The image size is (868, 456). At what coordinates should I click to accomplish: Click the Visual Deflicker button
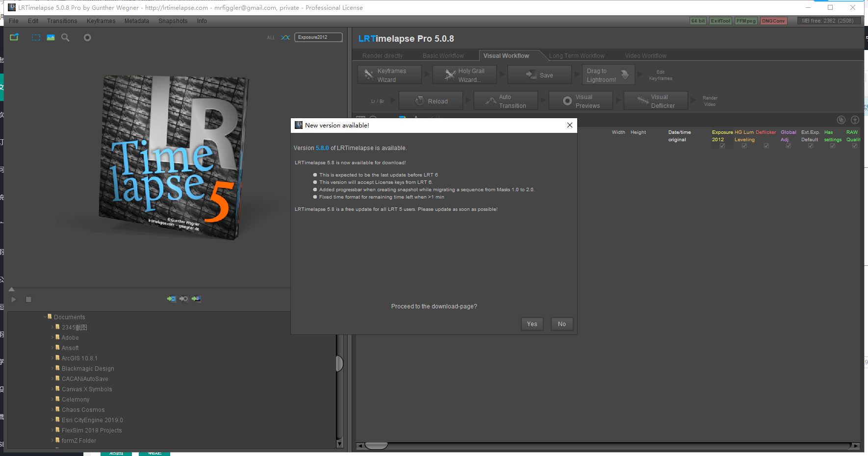tap(656, 101)
